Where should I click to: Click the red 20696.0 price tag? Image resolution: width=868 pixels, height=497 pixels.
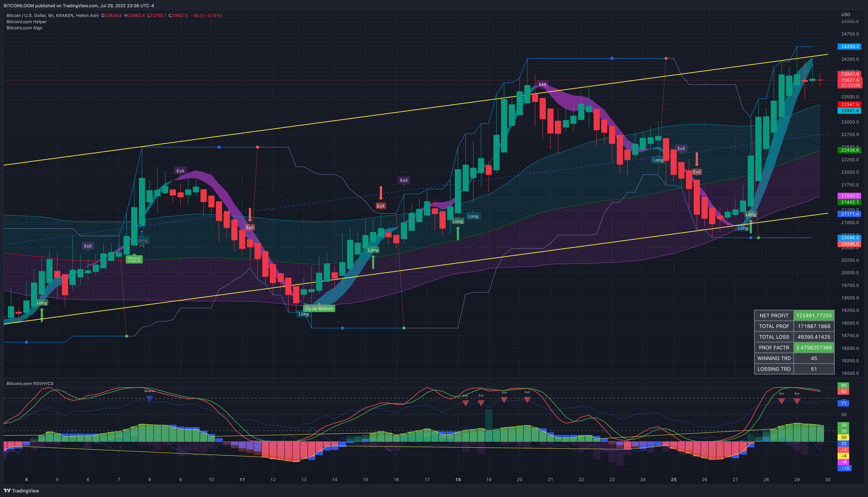[x=850, y=244]
